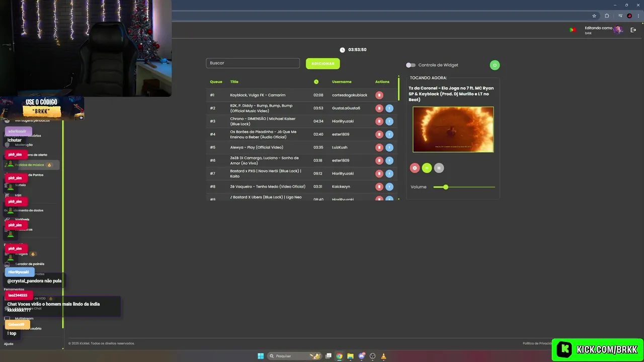Open the Política de Privacidade link
Viewport: 644px width, 362px height.
pyautogui.click(x=537, y=343)
